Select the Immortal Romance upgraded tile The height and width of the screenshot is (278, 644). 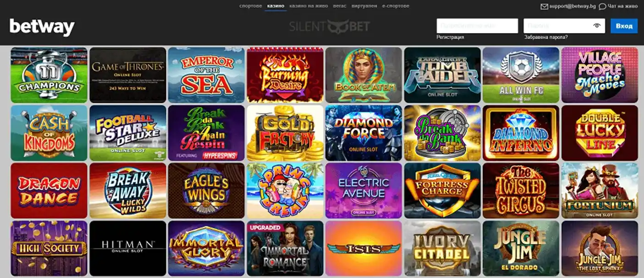tap(285, 248)
